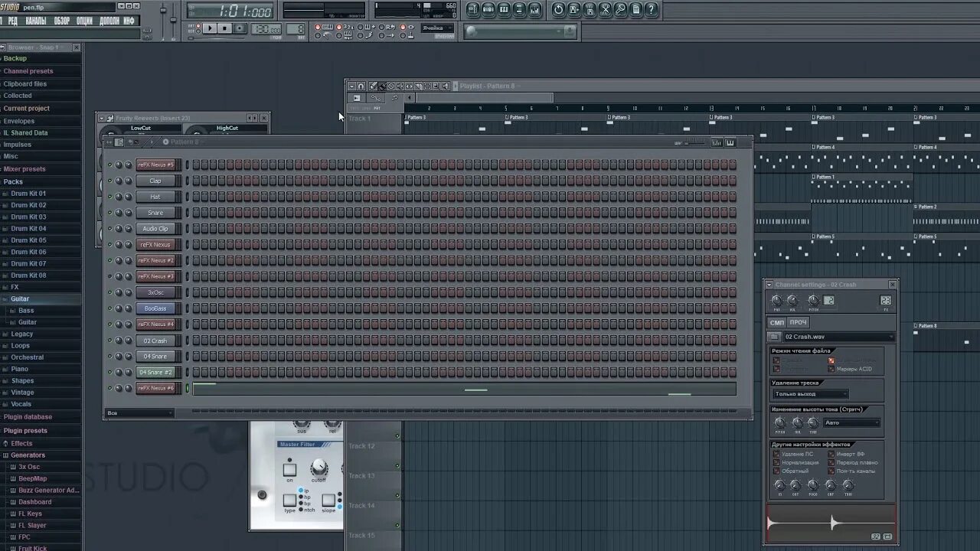Open the graph editor in the step sequencer
This screenshot has height=551, width=980.
tap(717, 143)
